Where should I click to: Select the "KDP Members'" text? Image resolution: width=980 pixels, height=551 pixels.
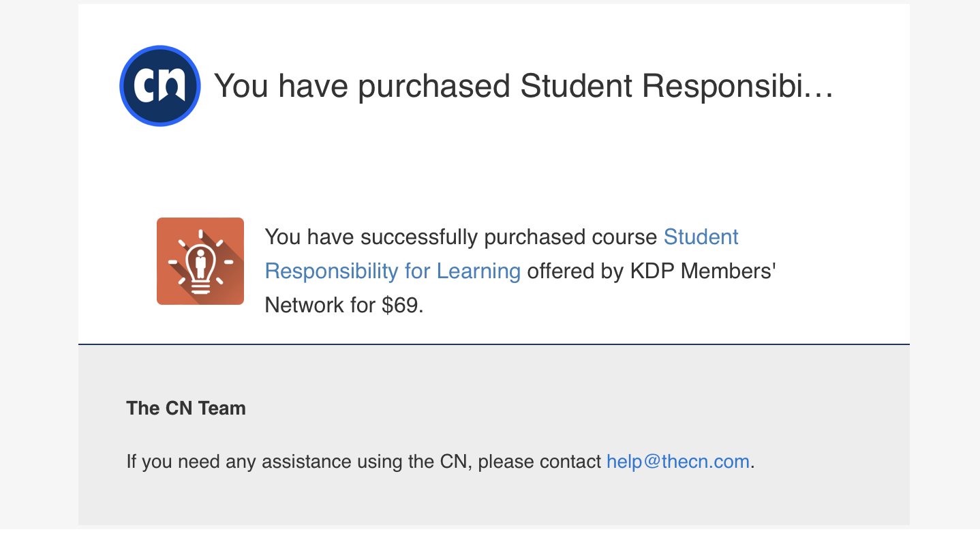pyautogui.click(x=704, y=271)
